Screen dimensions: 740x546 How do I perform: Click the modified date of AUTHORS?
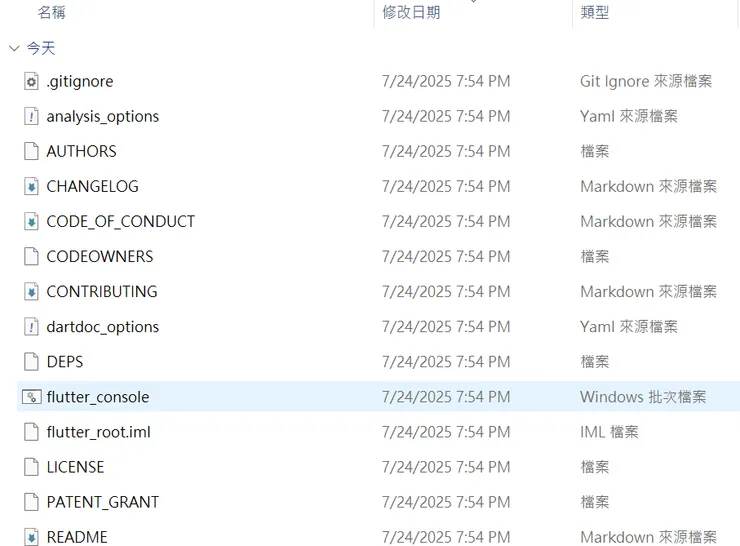[446, 151]
